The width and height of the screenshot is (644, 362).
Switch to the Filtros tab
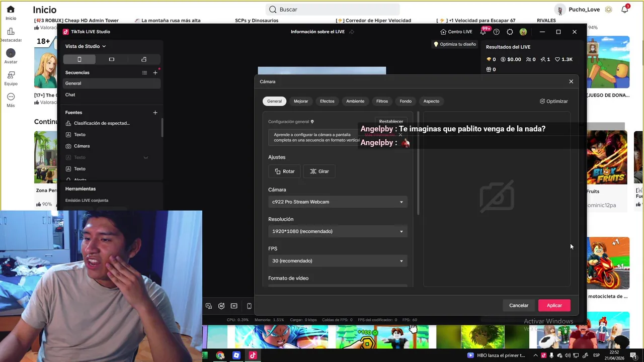382,101
